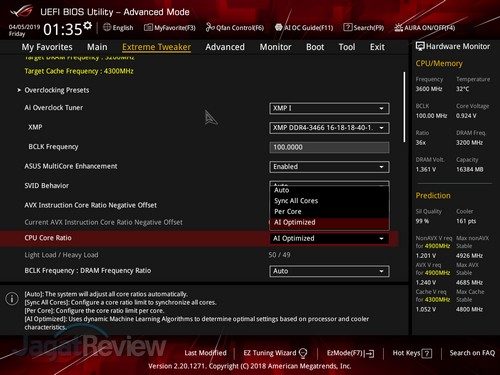This screenshot has width=500, height=375.
Task: Click the Hot Keys question mark icon
Action: (x=427, y=353)
